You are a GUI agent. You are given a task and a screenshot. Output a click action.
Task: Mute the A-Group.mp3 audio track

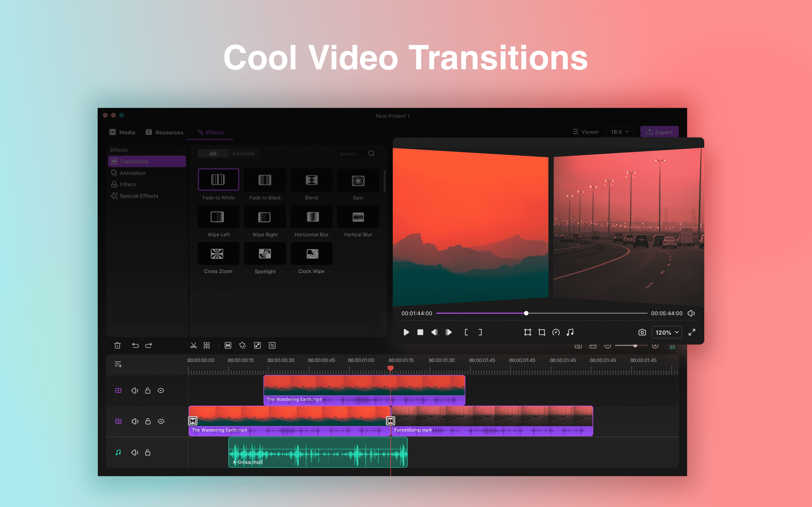click(x=134, y=453)
